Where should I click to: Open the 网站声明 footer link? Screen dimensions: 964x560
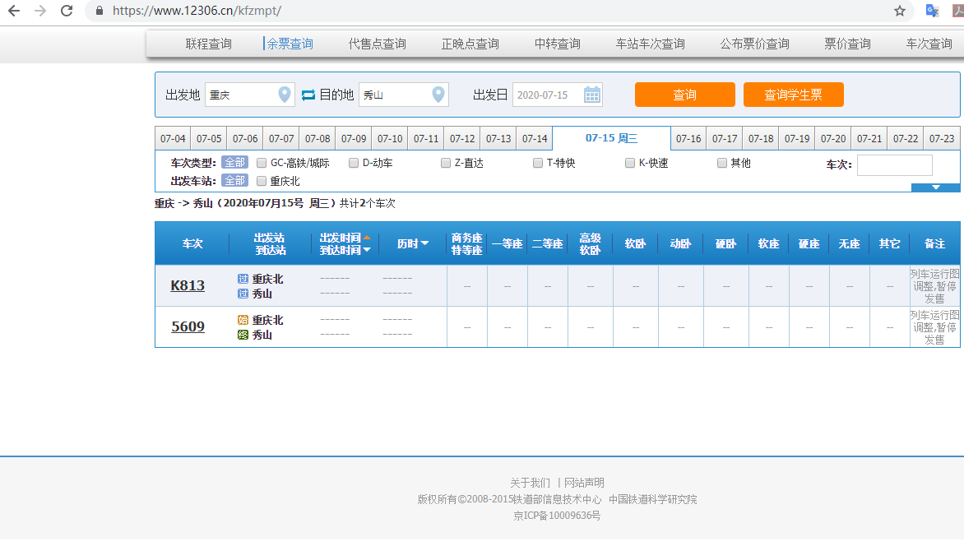pyautogui.click(x=584, y=483)
